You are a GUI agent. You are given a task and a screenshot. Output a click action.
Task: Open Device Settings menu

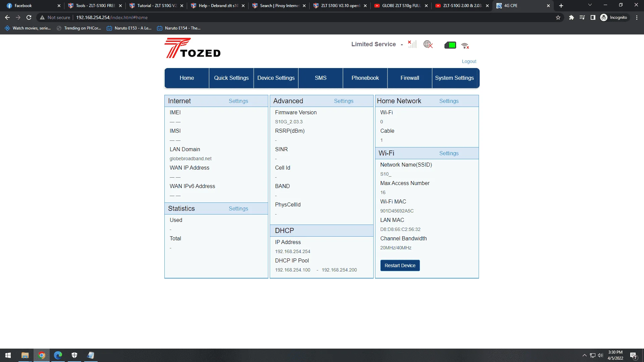click(x=276, y=78)
